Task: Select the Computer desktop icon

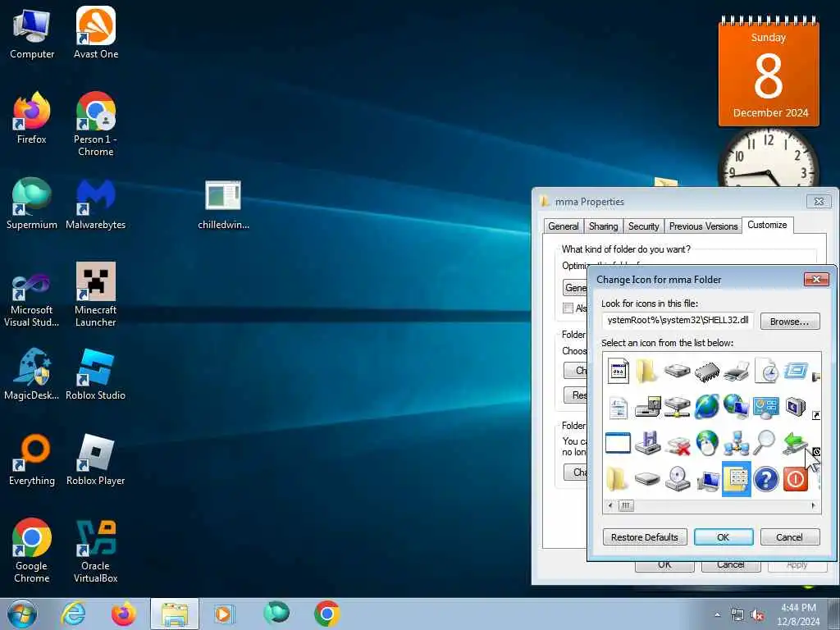Action: pos(32,33)
